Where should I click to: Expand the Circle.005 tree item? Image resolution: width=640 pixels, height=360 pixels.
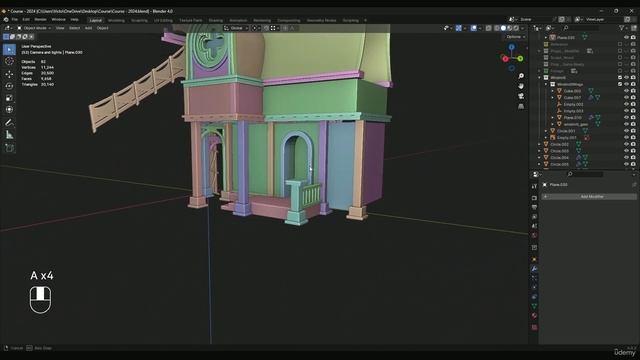pyautogui.click(x=540, y=164)
